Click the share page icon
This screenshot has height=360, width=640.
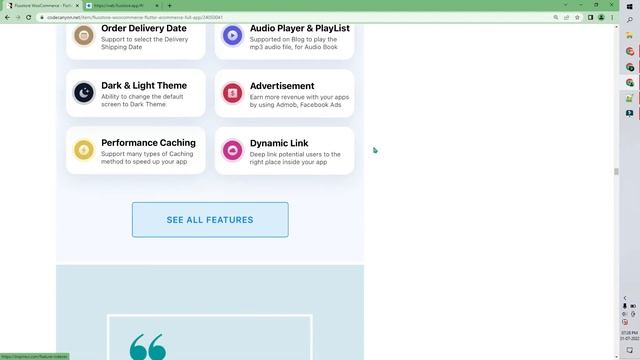tap(567, 18)
